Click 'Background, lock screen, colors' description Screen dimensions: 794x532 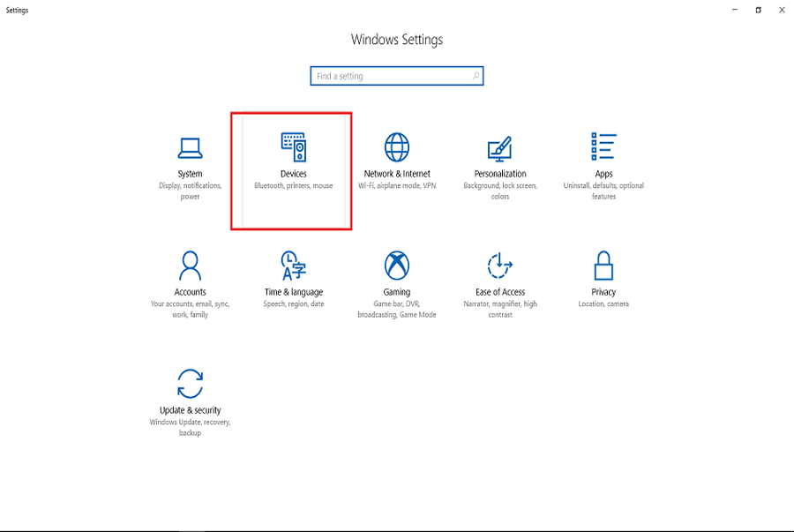click(500, 191)
